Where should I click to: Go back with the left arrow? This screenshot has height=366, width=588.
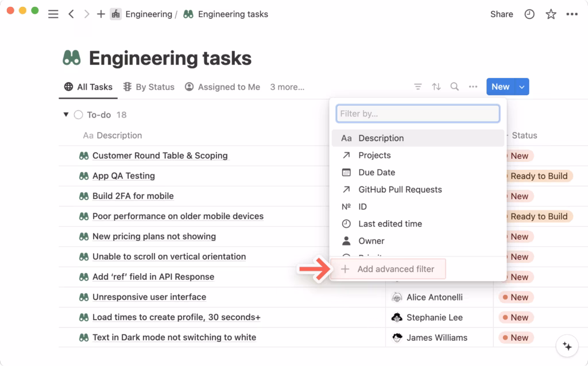pyautogui.click(x=71, y=14)
